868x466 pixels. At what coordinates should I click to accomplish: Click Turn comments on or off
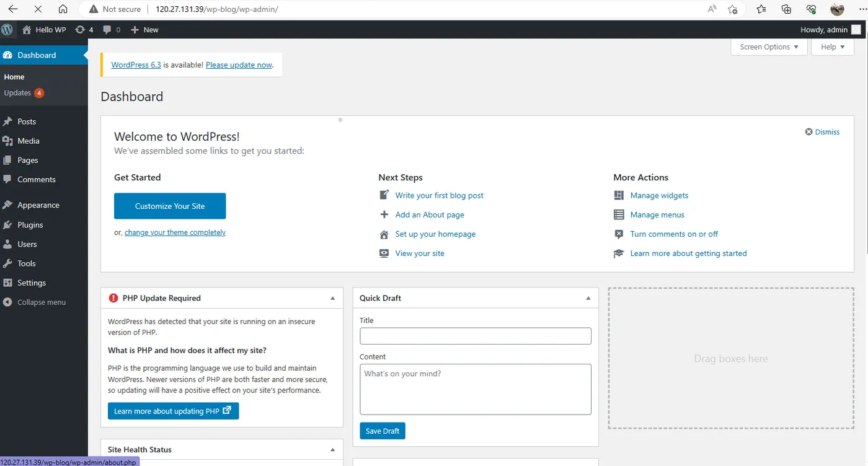pos(674,234)
